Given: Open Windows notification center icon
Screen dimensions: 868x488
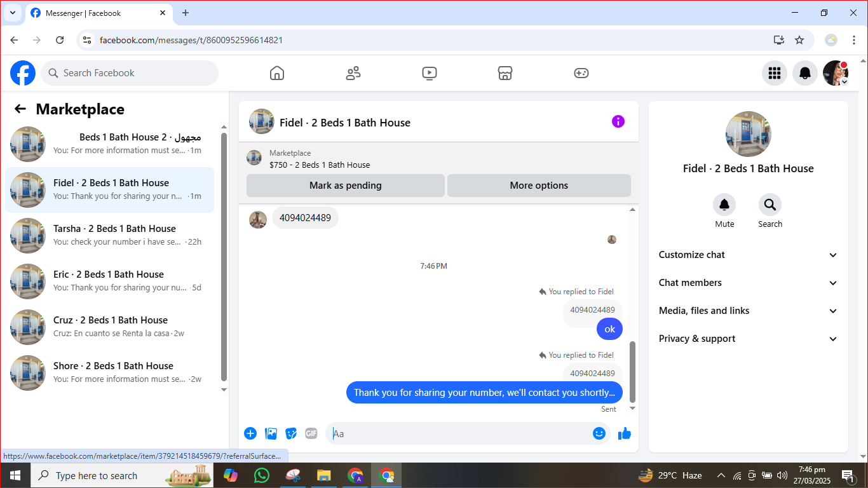Looking at the screenshot, I should (848, 475).
